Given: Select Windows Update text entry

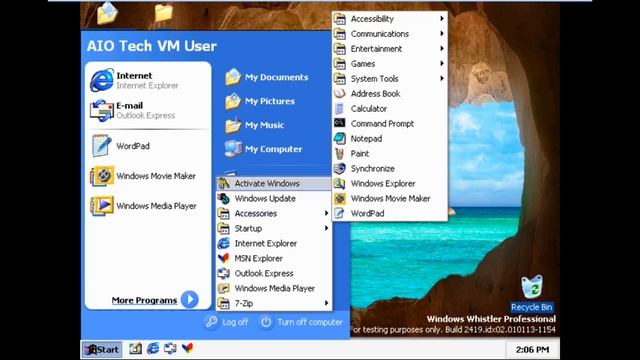Looking at the screenshot, I should coord(265,198).
